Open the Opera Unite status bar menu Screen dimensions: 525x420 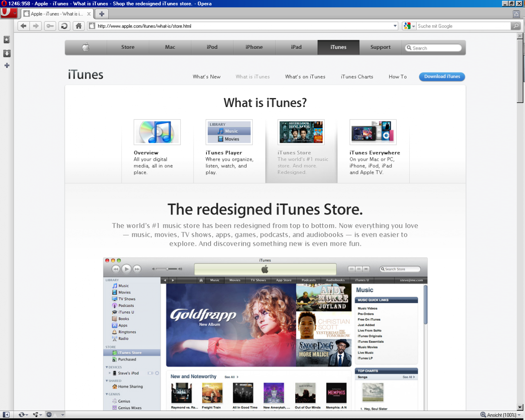pos(37,415)
